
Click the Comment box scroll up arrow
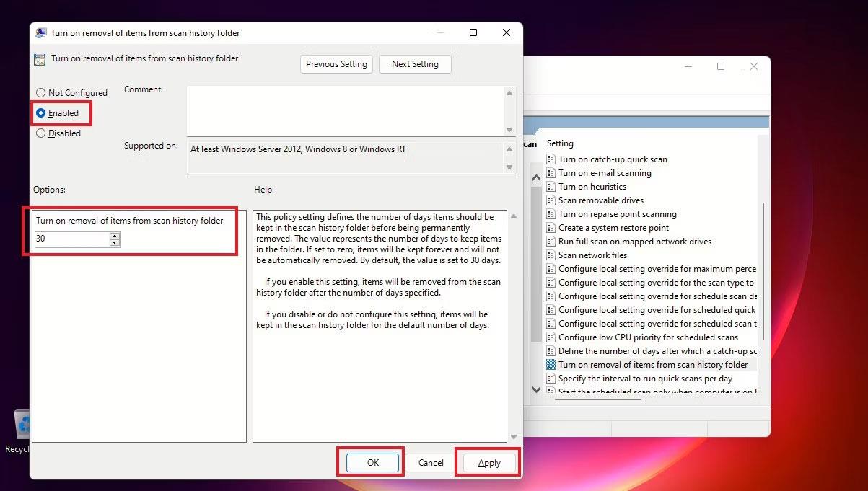click(510, 93)
